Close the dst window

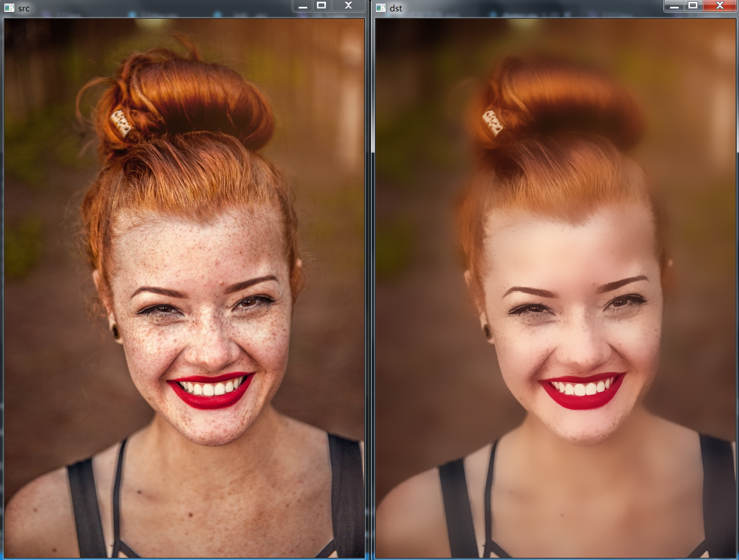point(720,6)
